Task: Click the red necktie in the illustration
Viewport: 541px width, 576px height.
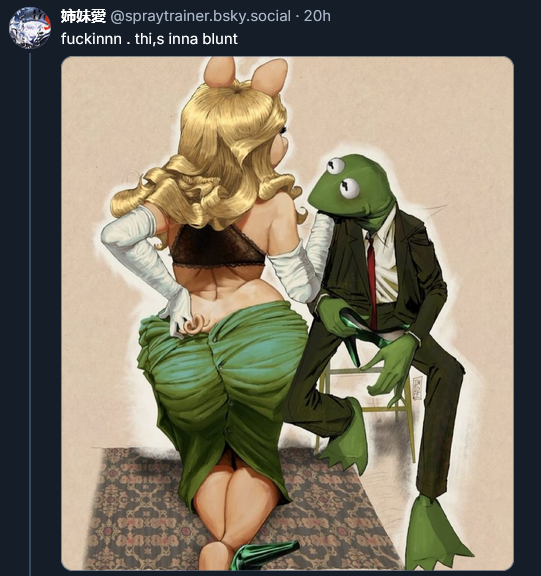Action: (372, 279)
